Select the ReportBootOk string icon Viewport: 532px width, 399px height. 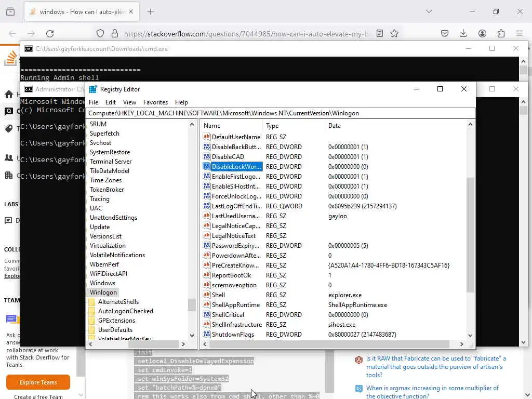(x=207, y=275)
